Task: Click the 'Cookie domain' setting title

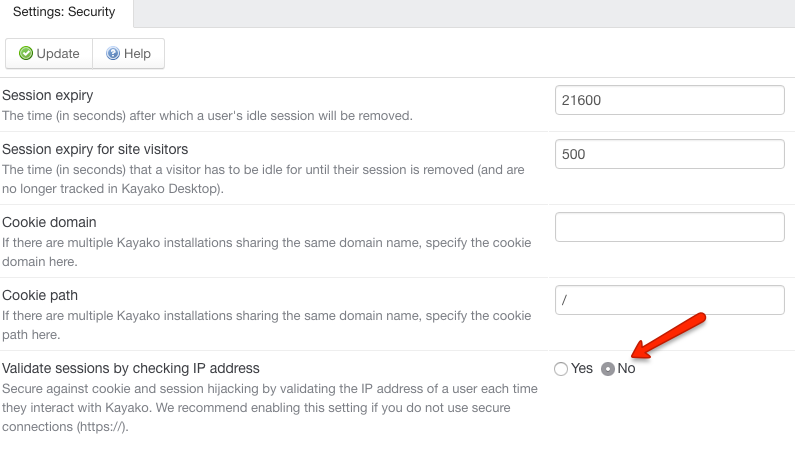Action: tap(49, 222)
